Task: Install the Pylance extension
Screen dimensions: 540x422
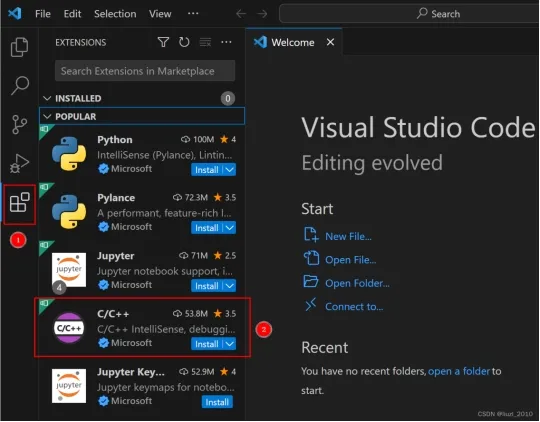Action: 207,228
